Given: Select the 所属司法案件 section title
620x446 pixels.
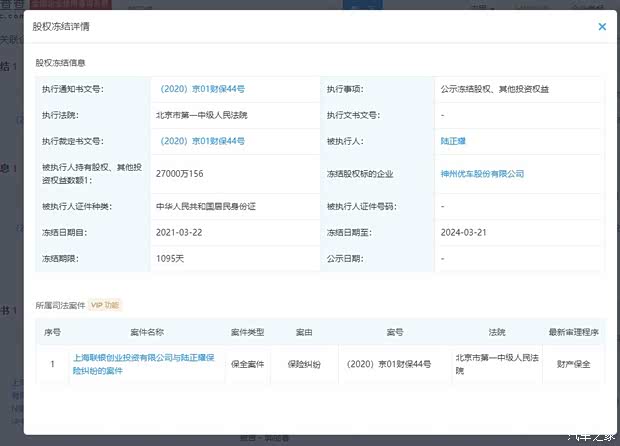Looking at the screenshot, I should click(59, 304).
